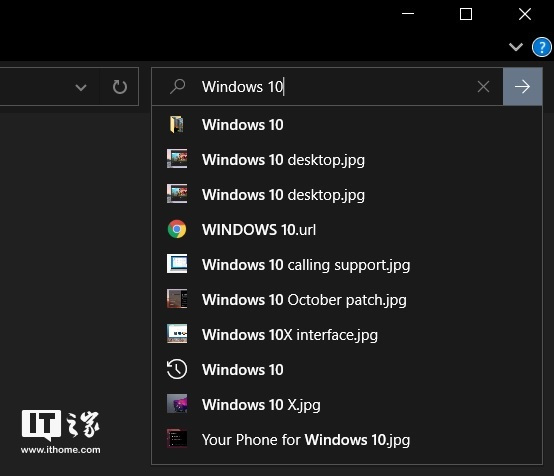
Task: Select Windows 10 X.jpg result
Action: pos(347,405)
